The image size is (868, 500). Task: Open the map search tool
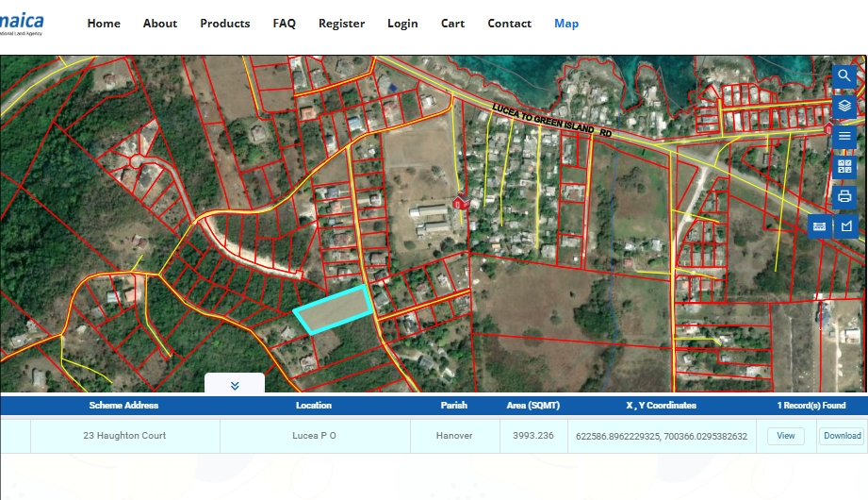844,75
